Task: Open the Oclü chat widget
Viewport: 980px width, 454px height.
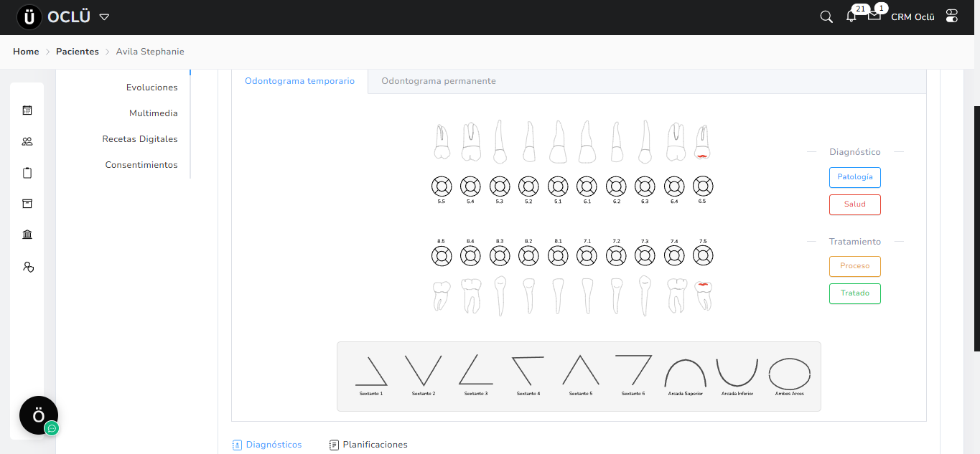Action: click(39, 415)
